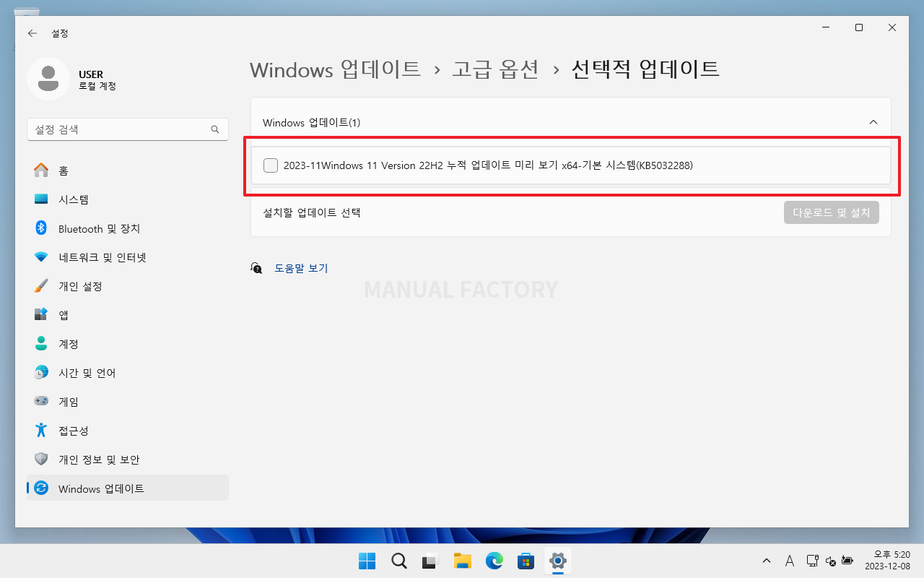Click the 다운로드 및 설치 button
924x578 pixels.
(x=832, y=212)
